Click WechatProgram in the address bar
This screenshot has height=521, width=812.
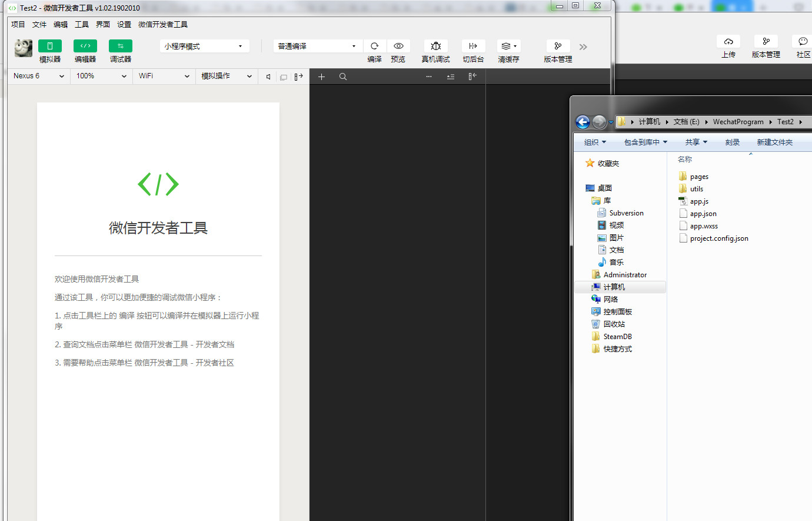pyautogui.click(x=738, y=122)
